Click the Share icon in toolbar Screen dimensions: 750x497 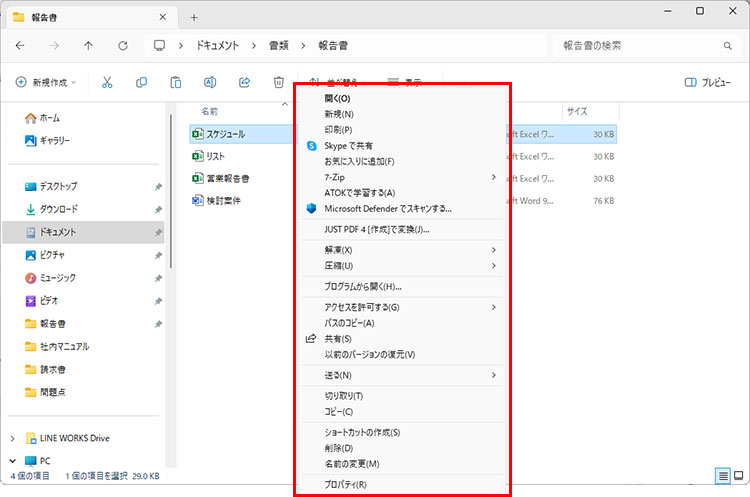(244, 82)
